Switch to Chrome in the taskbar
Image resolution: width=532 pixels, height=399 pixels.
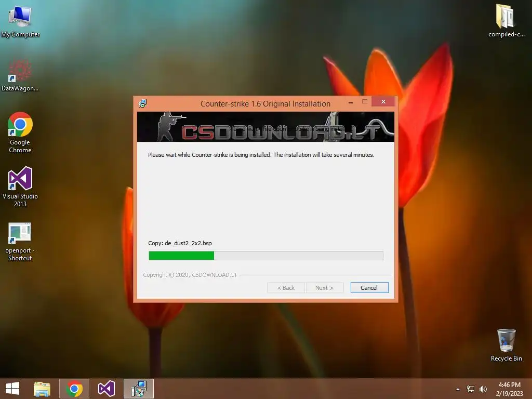74,389
